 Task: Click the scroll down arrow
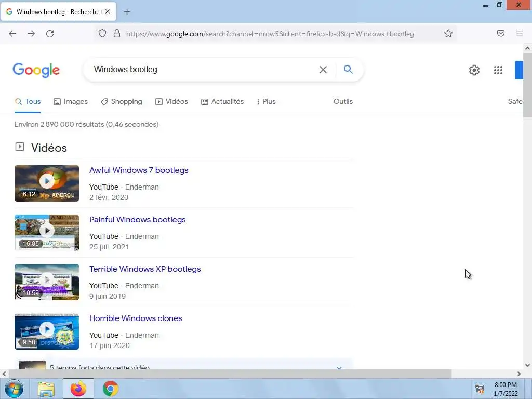527,365
